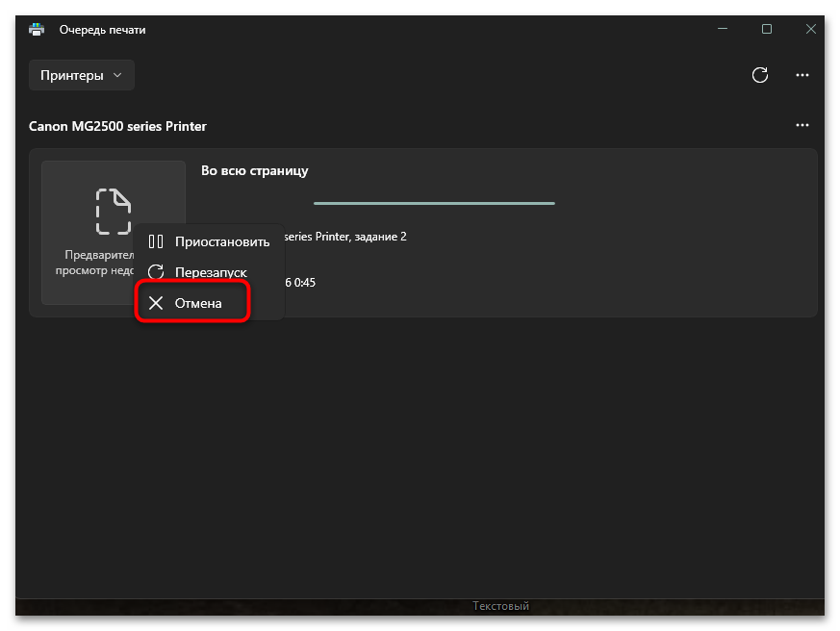Click the refresh print queue icon

click(x=759, y=75)
